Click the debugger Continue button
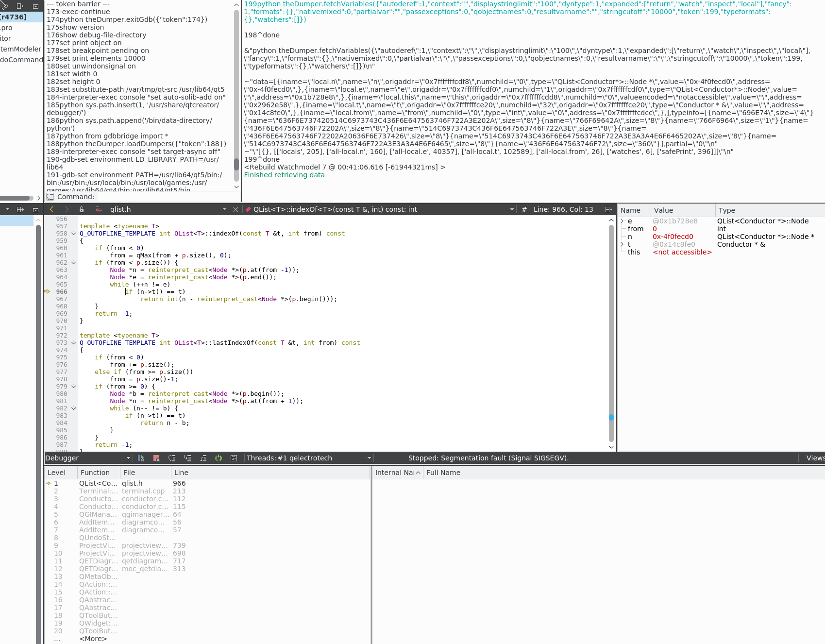 point(141,458)
